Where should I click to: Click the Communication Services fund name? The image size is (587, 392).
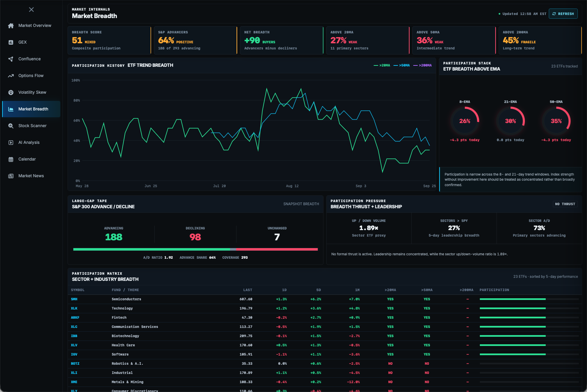pyautogui.click(x=135, y=327)
